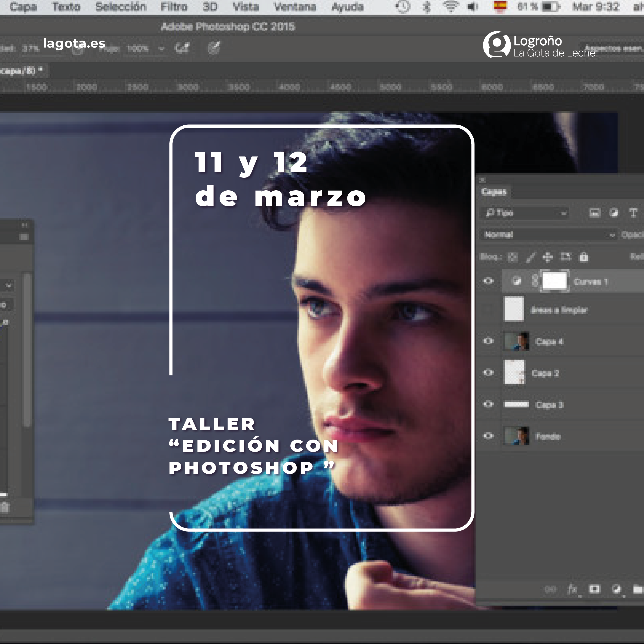Viewport: 644px width, 644px height.
Task: Create new adjustment layer icon
Action: point(616,589)
